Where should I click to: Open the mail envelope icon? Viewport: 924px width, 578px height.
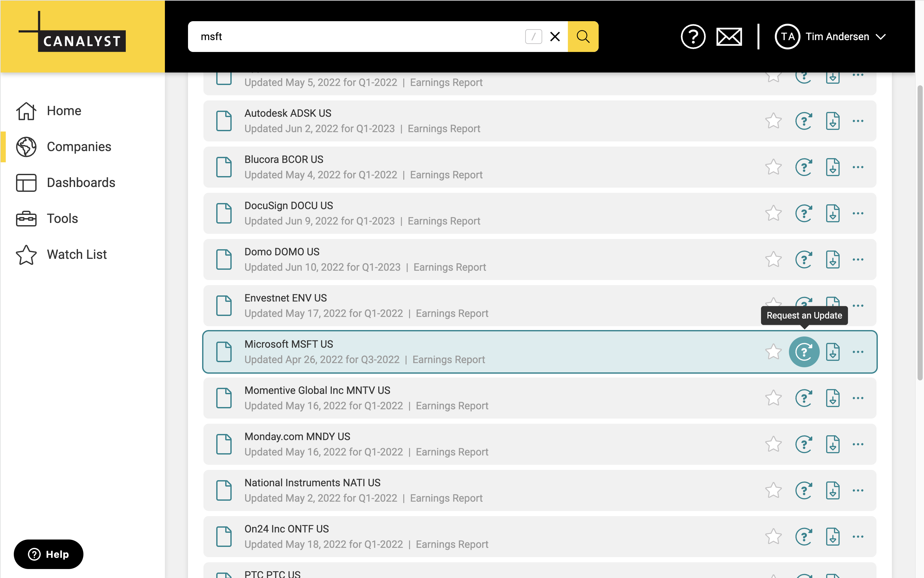pyautogui.click(x=729, y=37)
